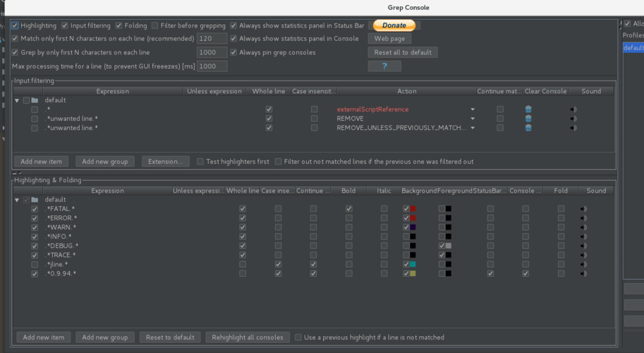Click the sound icon for .*ERROR.* highlighter
This screenshot has height=353, width=644.
(583, 217)
